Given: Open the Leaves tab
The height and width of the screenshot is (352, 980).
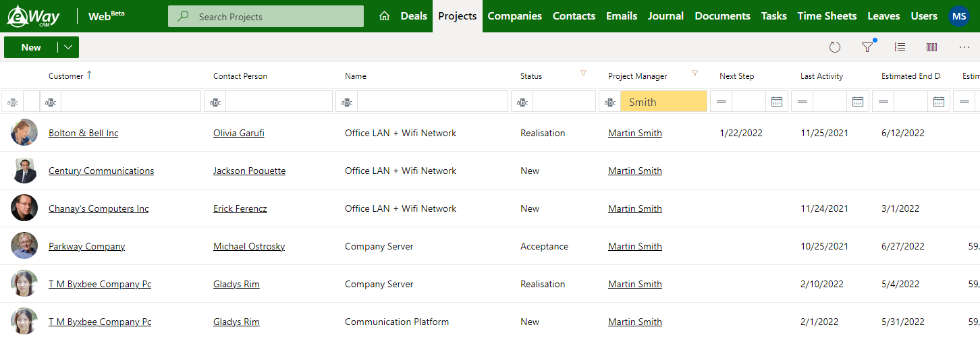Looking at the screenshot, I should [884, 16].
